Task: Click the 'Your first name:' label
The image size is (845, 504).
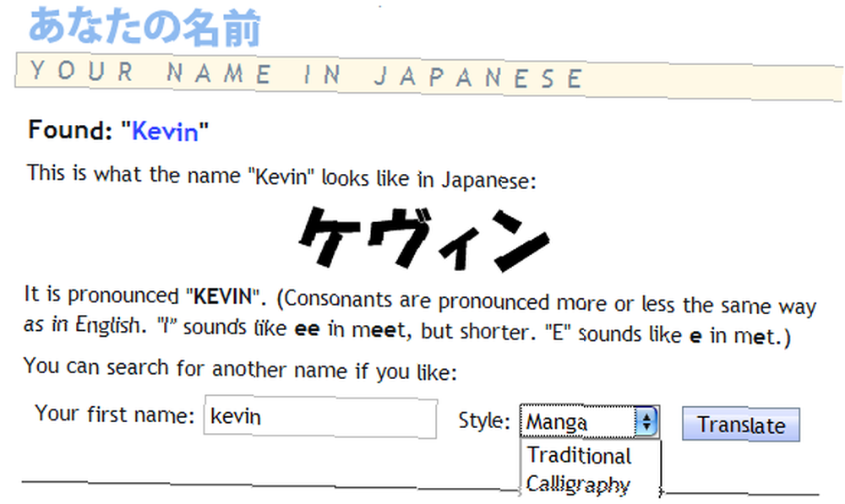Action: point(114,414)
